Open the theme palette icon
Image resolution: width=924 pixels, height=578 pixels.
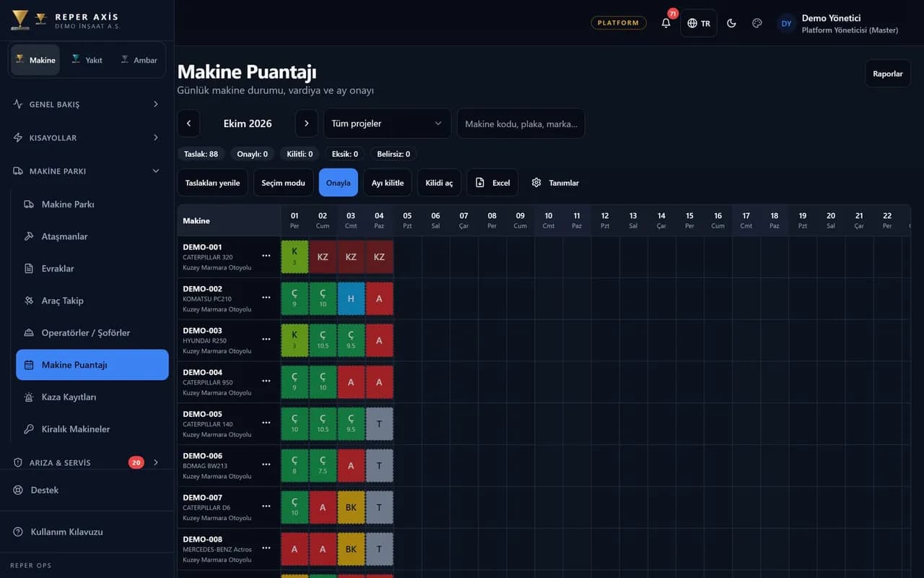pos(757,23)
